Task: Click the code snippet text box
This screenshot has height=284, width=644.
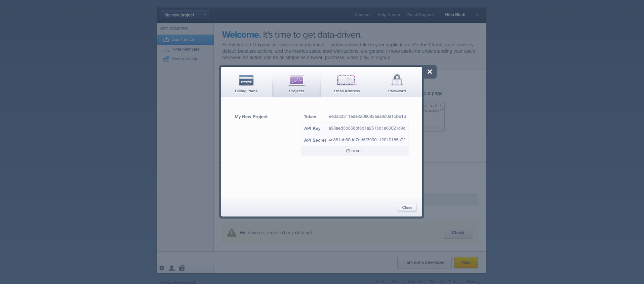Action: click(x=434, y=117)
